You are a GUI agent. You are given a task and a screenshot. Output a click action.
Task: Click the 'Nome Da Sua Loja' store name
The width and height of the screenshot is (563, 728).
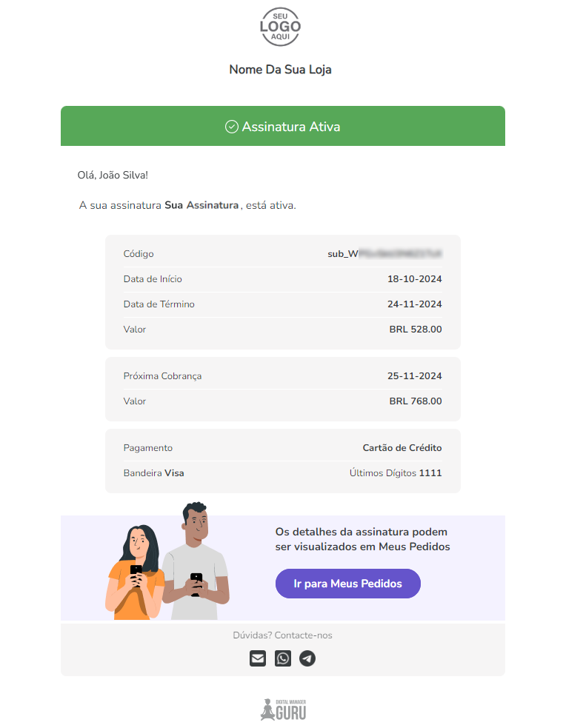(281, 70)
